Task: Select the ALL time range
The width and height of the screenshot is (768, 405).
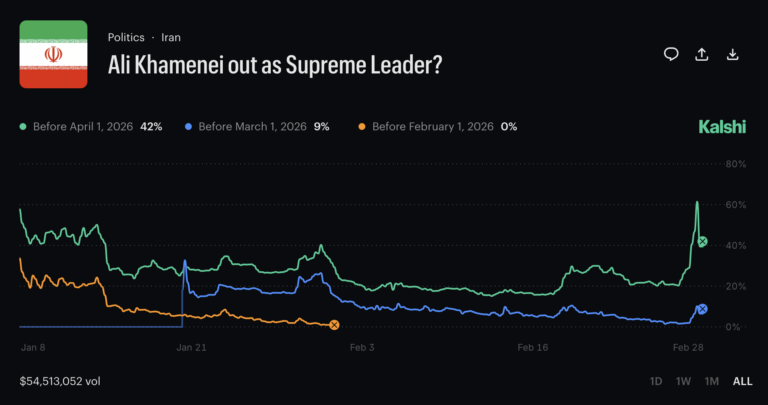Action: [742, 381]
